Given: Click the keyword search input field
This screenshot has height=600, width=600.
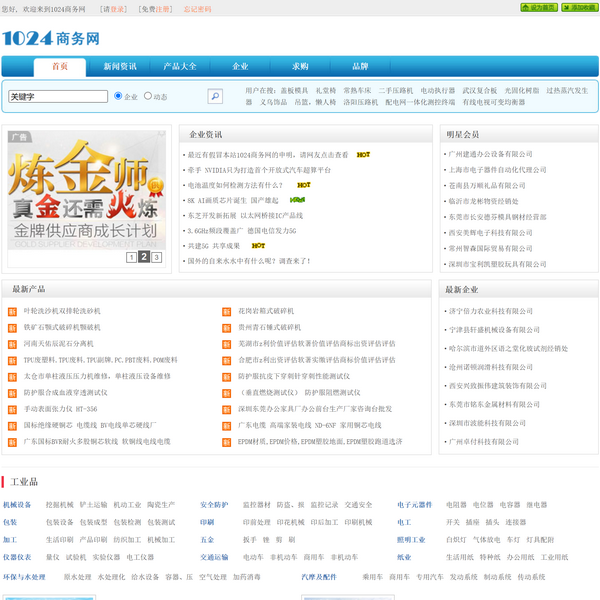Looking at the screenshot, I should pos(57,97).
